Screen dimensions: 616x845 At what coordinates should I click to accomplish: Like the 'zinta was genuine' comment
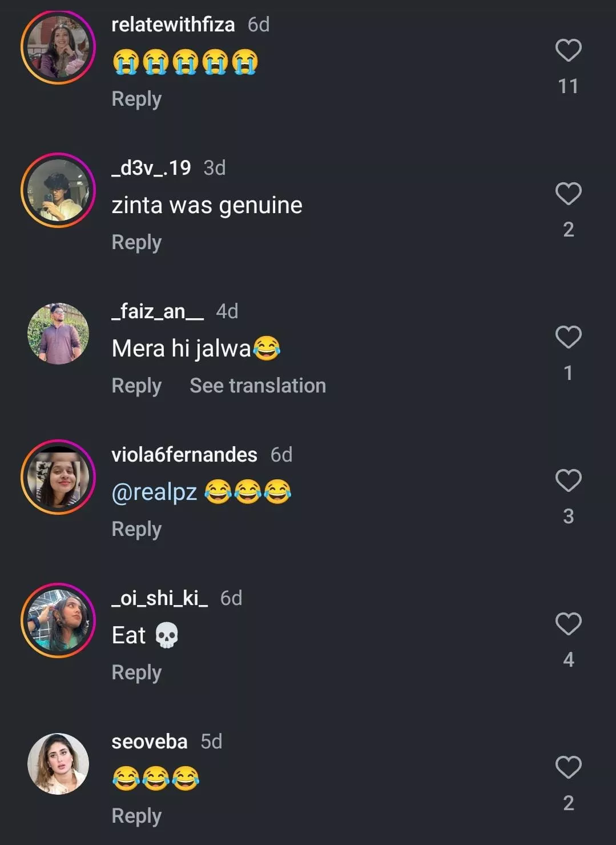click(x=568, y=194)
